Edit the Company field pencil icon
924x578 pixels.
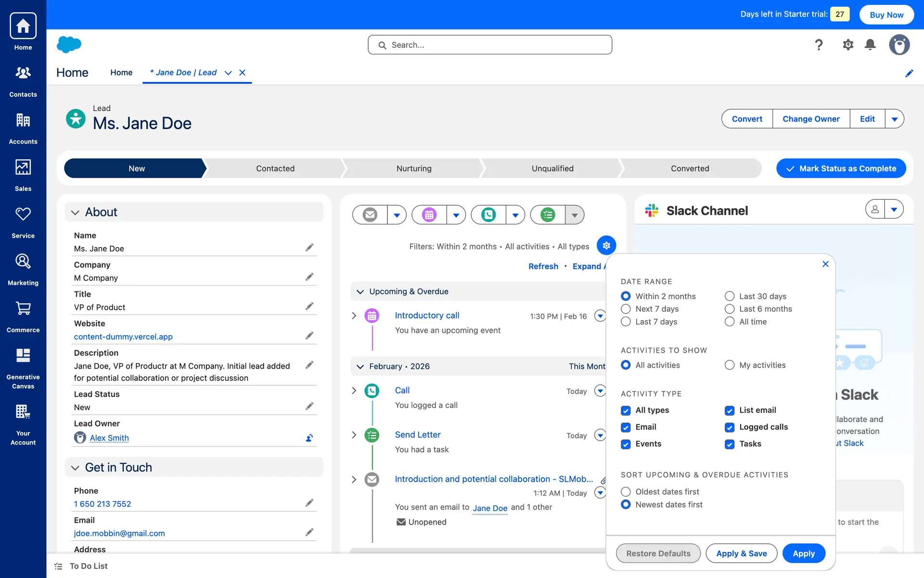(309, 277)
